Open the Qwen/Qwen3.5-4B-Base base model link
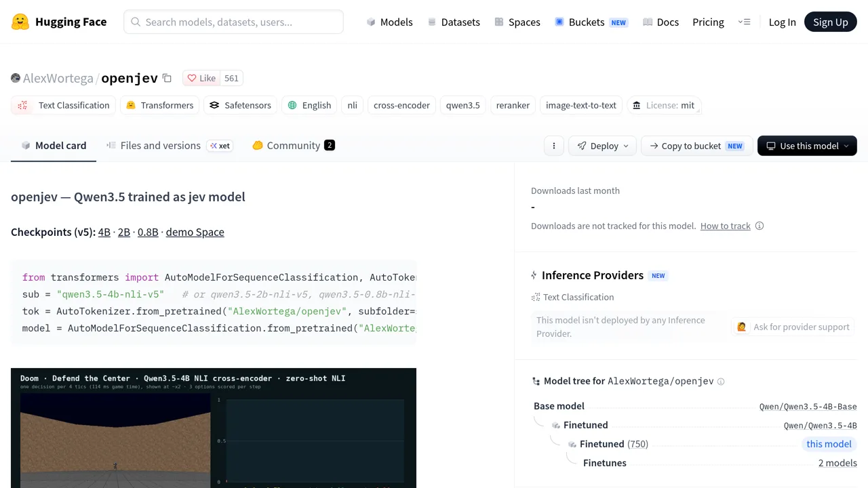The height and width of the screenshot is (488, 868). 808,407
